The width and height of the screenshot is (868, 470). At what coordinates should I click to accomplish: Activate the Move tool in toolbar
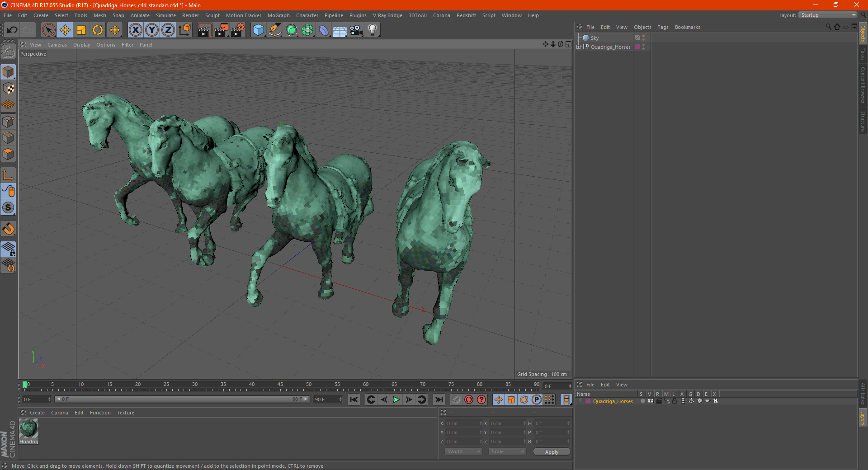(65, 30)
